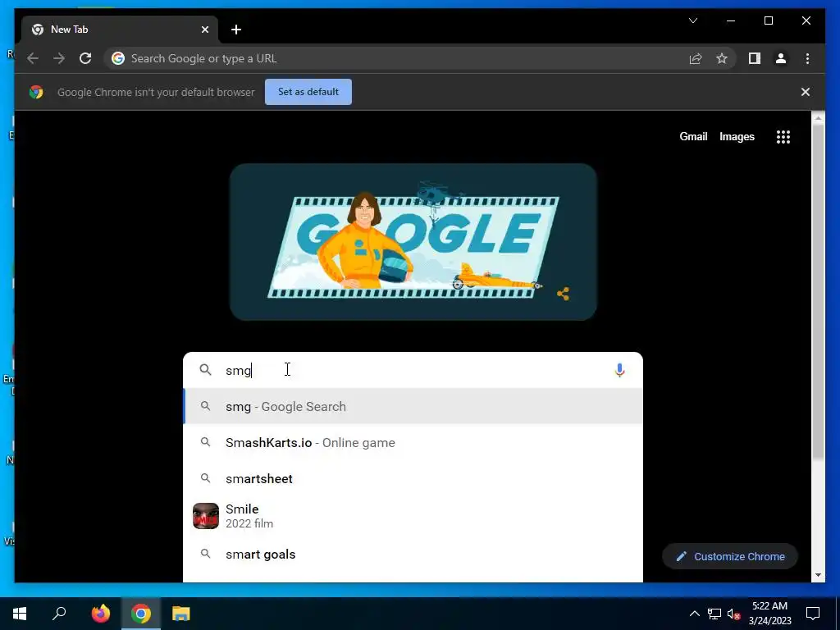Open the notification center icon

point(813,614)
